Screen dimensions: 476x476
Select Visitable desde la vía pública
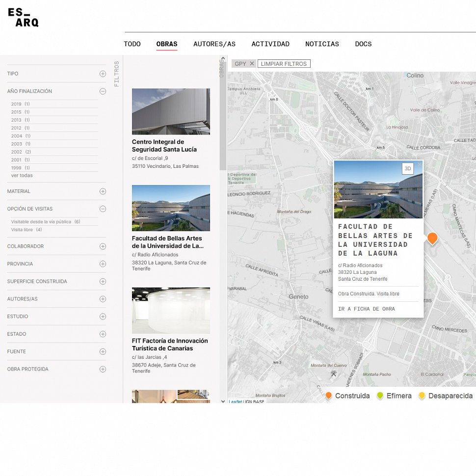coord(41,222)
